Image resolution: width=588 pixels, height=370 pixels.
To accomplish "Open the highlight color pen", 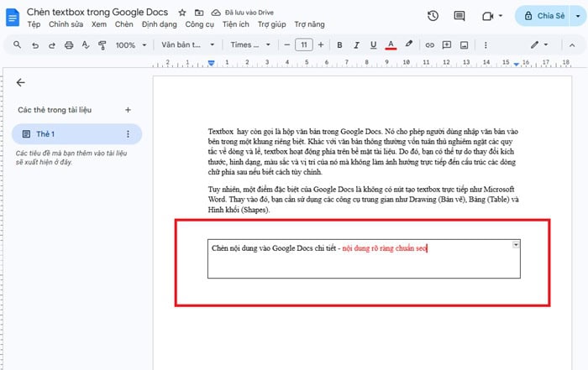I will [409, 44].
